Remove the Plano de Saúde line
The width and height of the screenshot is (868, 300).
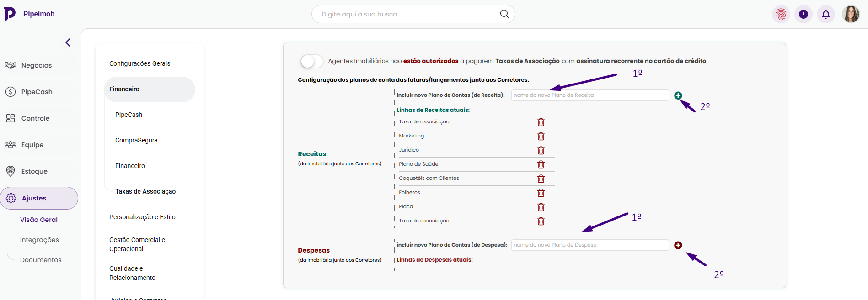(541, 164)
